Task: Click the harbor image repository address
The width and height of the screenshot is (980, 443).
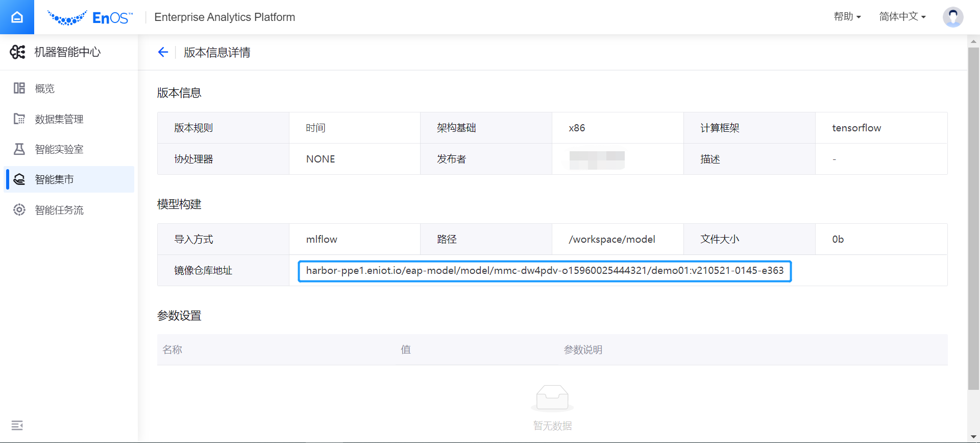Action: [545, 271]
